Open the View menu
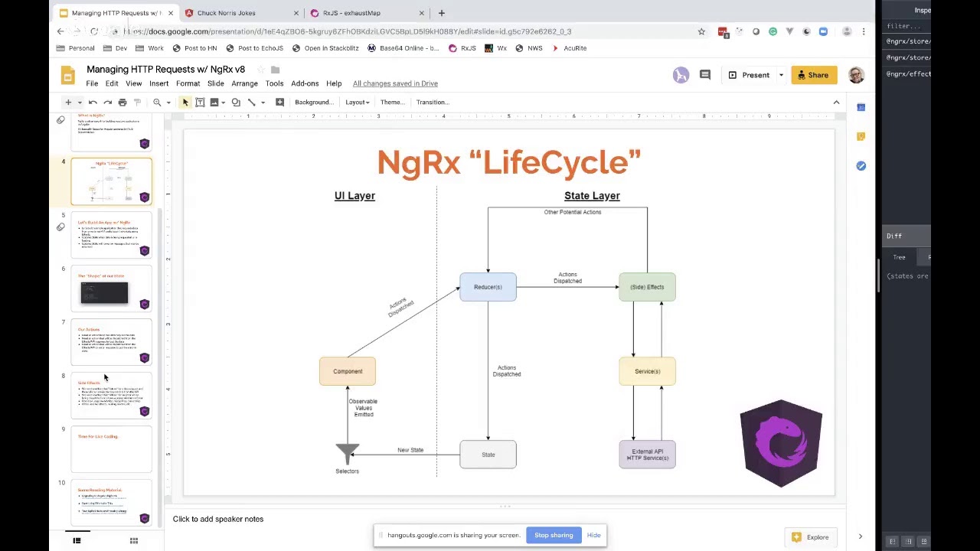The height and width of the screenshot is (551, 980). pos(133,83)
